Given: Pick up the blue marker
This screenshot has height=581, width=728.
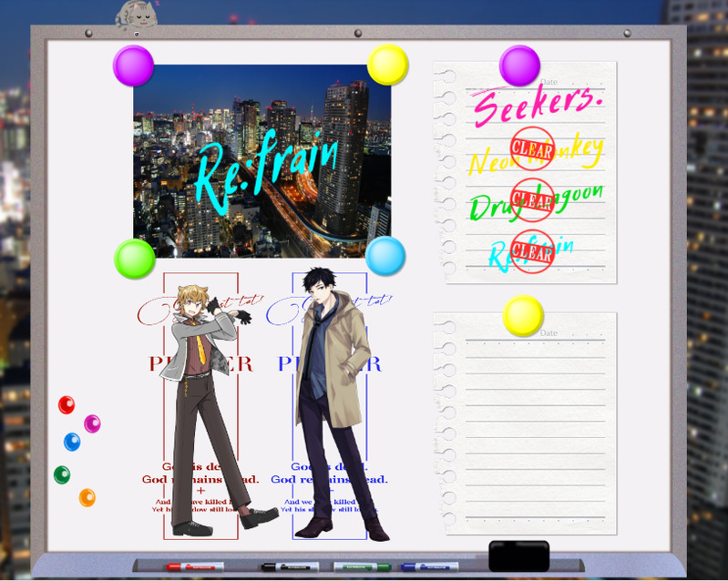Looking at the screenshot, I should coord(430,566).
